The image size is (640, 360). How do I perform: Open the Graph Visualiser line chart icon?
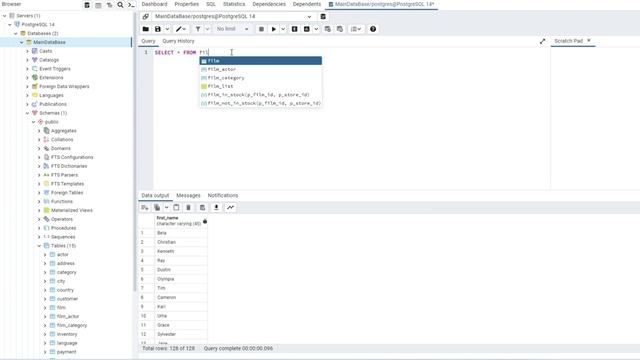coord(231,207)
